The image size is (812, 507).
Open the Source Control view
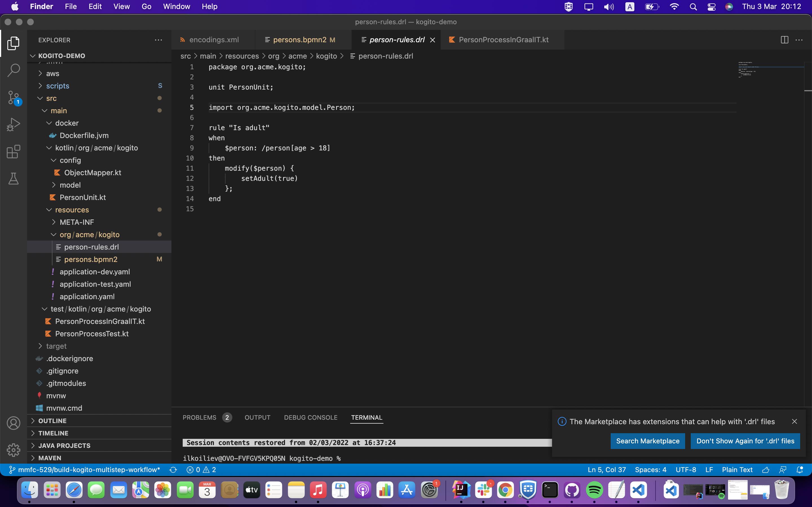[14, 97]
